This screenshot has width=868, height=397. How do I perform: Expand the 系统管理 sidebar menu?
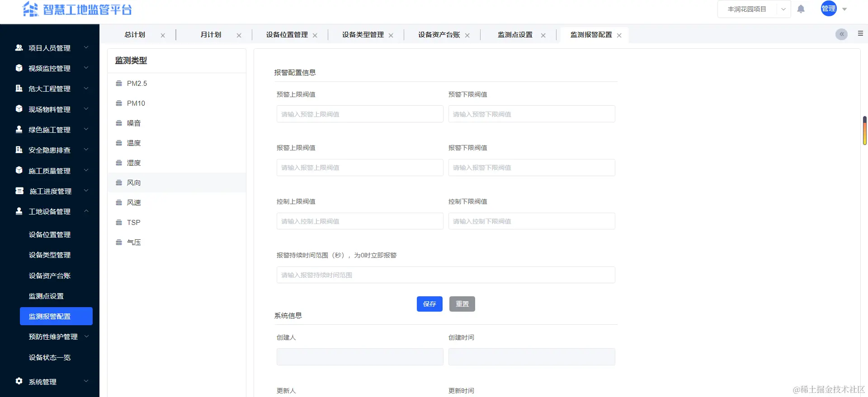50,382
